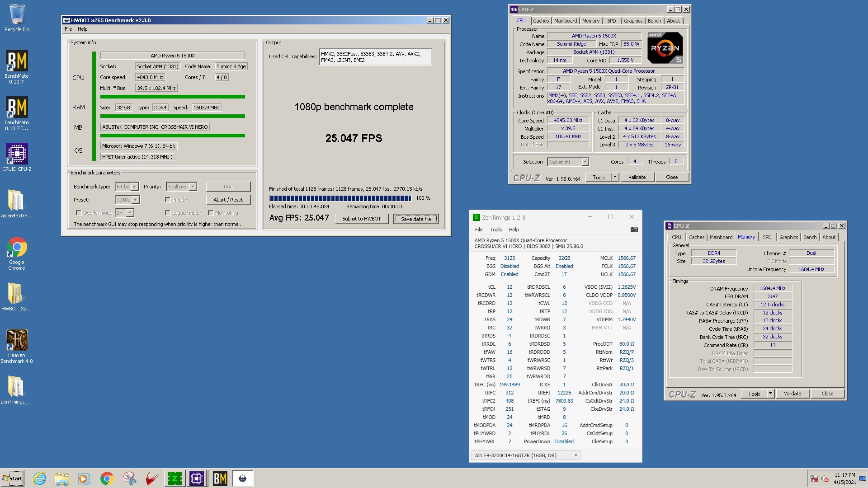Open the Start menu

(12, 478)
